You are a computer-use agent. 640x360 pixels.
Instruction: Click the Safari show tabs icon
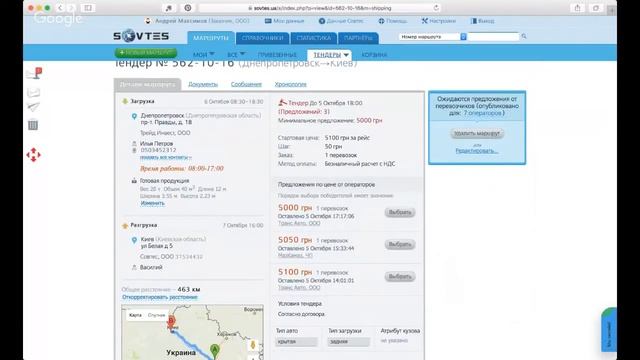tap(596, 8)
